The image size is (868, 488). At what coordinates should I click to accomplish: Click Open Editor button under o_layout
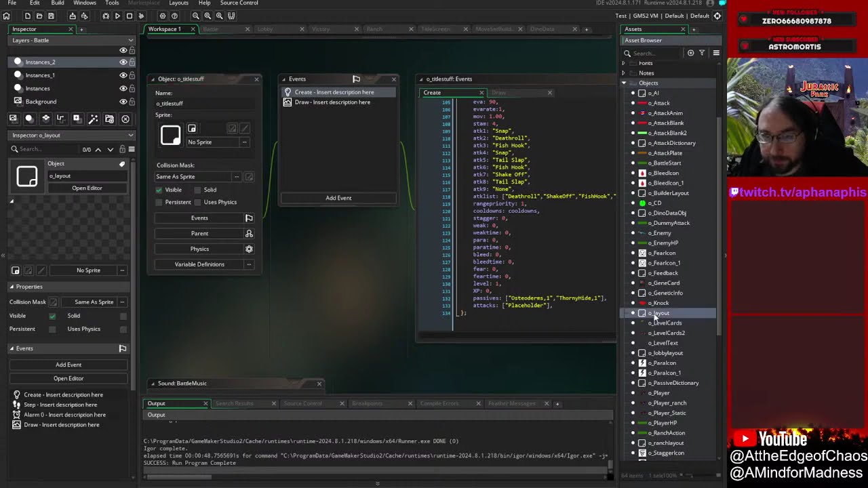(87, 188)
